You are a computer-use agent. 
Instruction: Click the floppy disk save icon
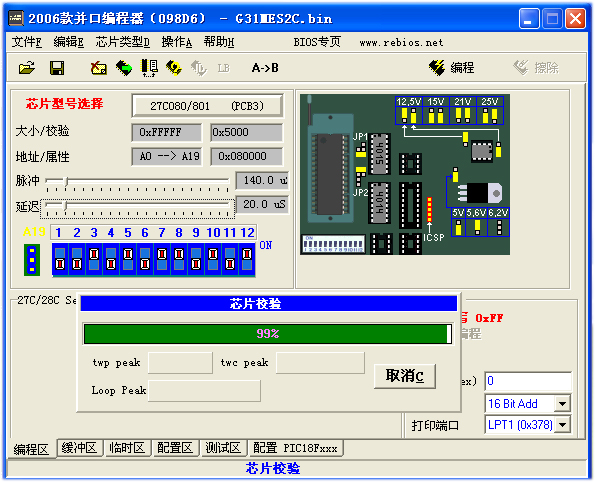(x=57, y=68)
